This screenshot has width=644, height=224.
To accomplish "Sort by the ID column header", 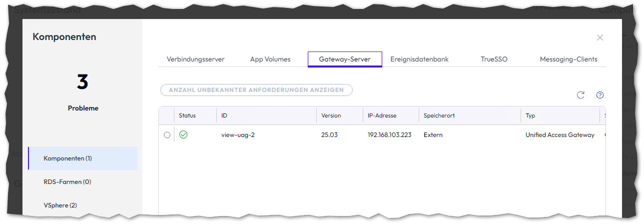I will point(224,115).
